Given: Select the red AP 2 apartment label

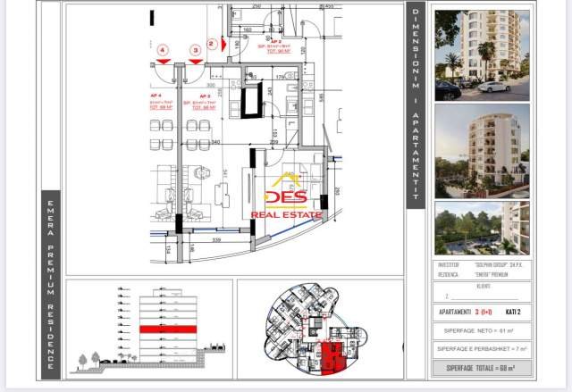Looking at the screenshot, I should [275, 46].
